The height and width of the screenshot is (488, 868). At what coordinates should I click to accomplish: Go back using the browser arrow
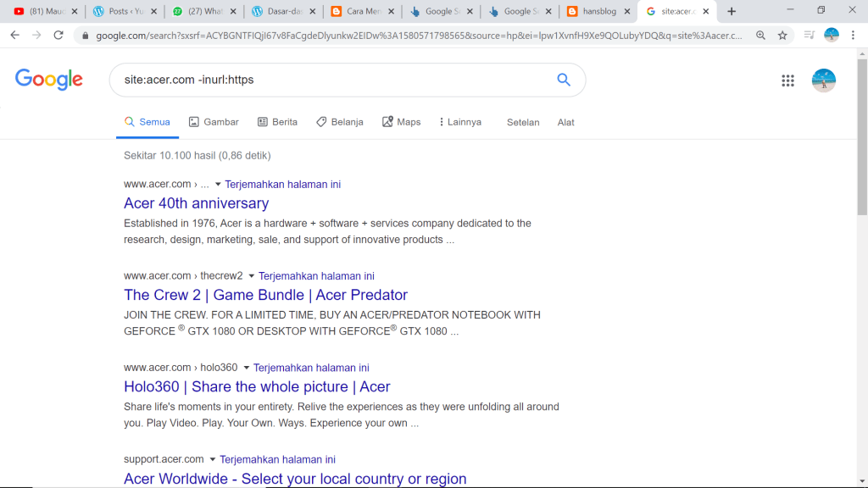(x=15, y=36)
